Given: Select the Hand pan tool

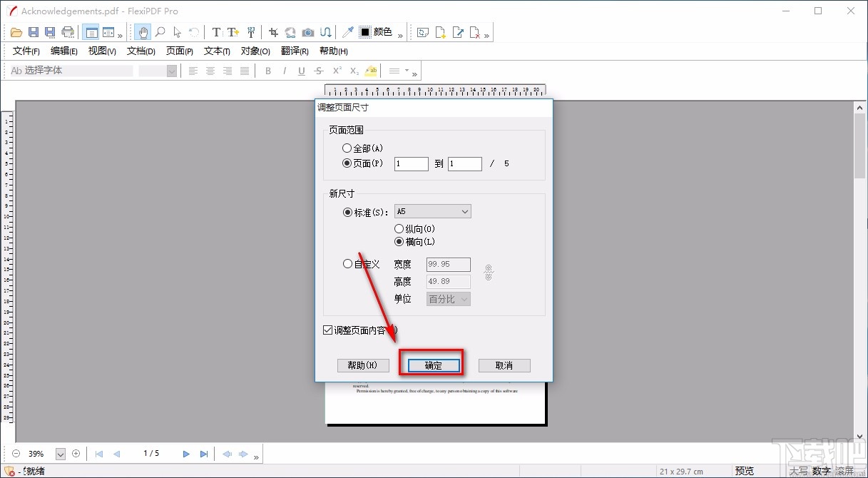Looking at the screenshot, I should coord(142,32).
